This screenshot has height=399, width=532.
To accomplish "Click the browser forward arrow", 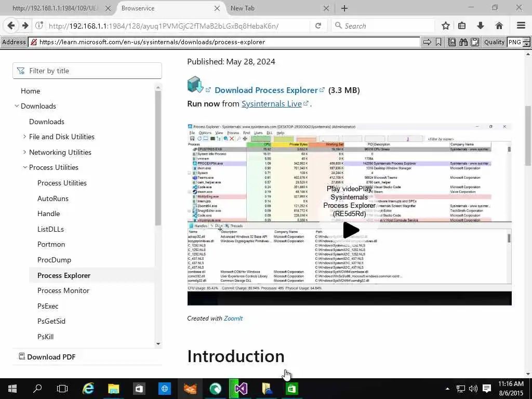I will pos(25,25).
